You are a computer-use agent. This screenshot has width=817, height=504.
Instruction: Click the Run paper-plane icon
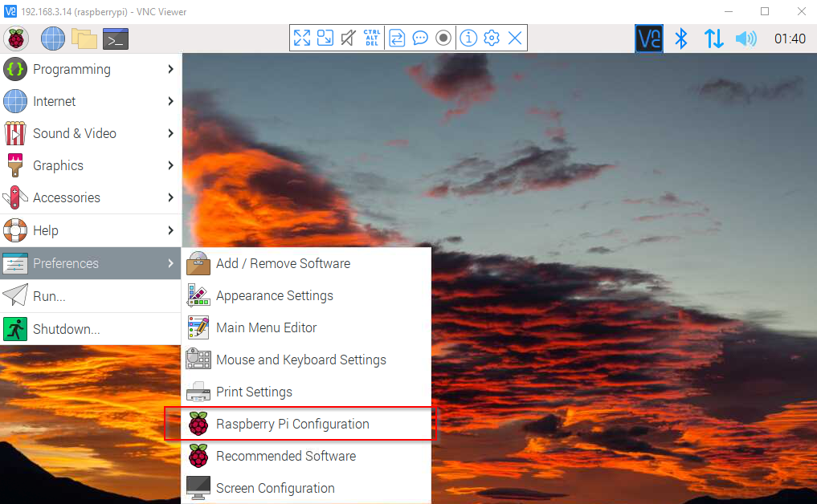[15, 295]
